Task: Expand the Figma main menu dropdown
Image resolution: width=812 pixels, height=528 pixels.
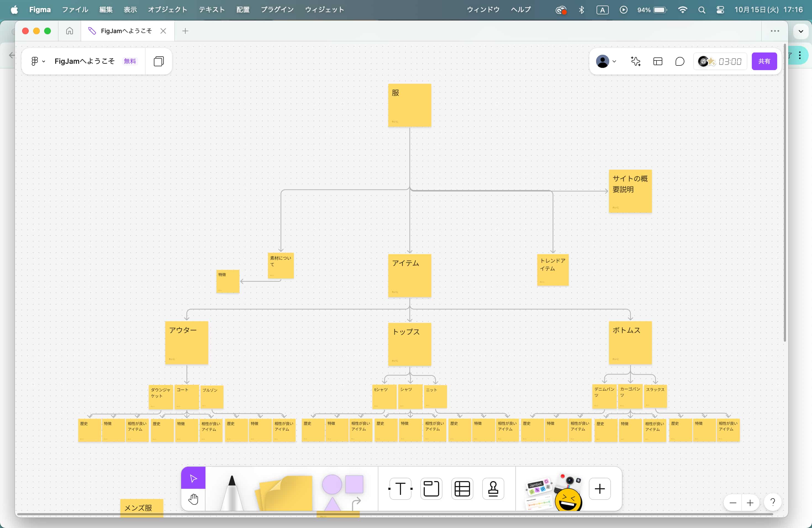Action: point(38,61)
